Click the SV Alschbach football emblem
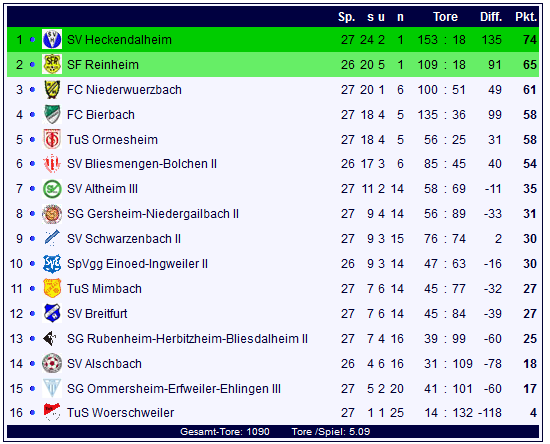The image size is (550, 444). [52, 363]
